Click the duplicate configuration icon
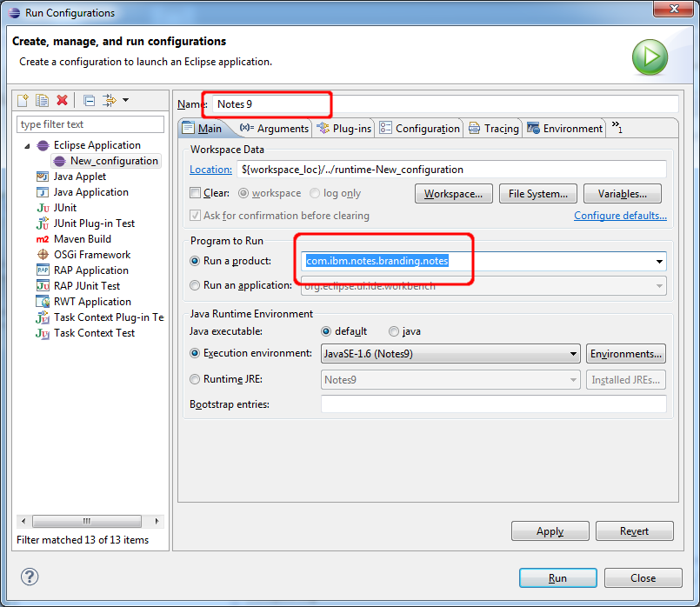The height and width of the screenshot is (607, 700). tap(42, 101)
